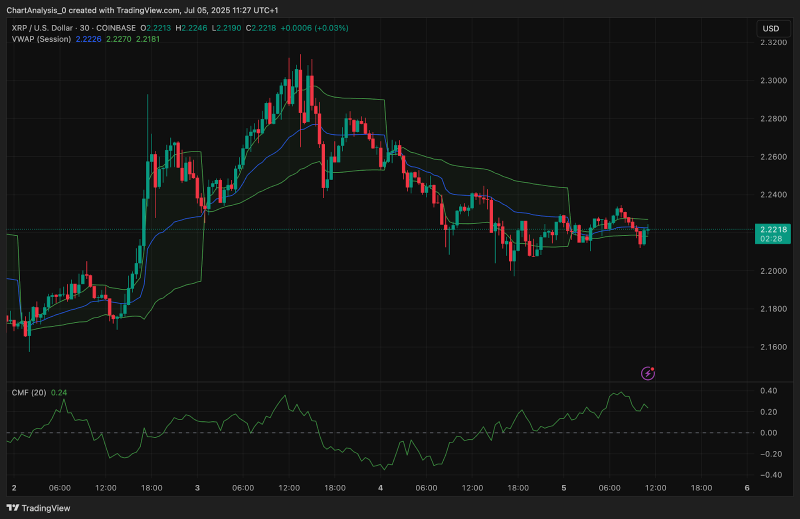800x519 pixels.
Task: Click the COINBASE exchange label
Action: point(116,28)
